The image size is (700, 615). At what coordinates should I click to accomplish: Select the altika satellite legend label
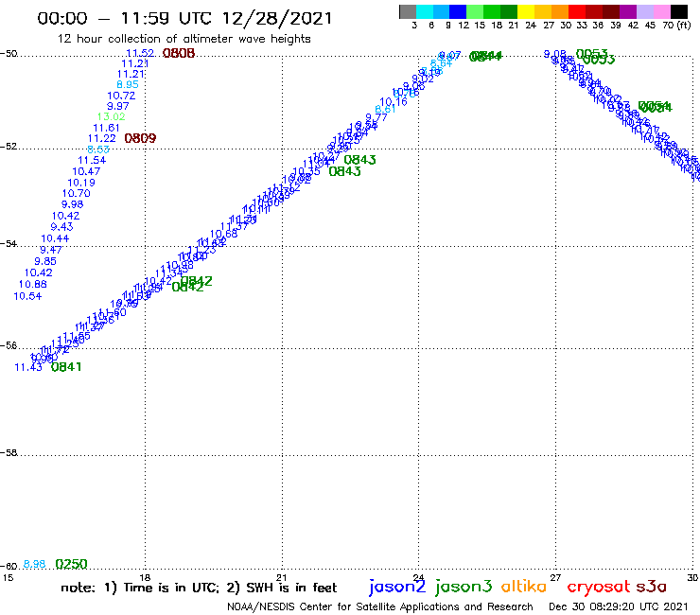click(x=524, y=586)
